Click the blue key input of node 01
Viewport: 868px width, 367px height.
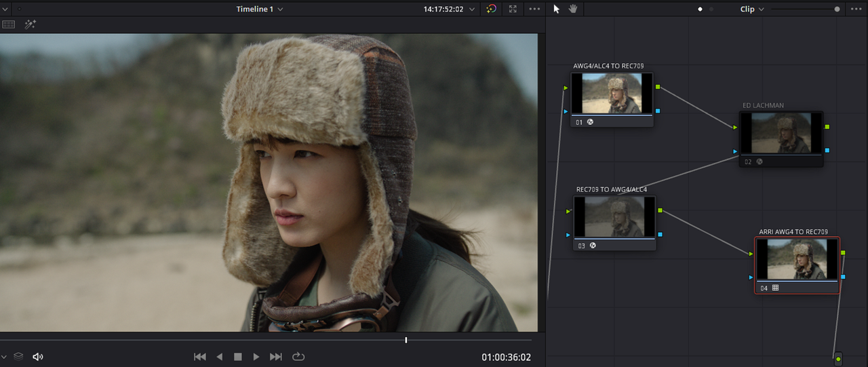tap(566, 111)
